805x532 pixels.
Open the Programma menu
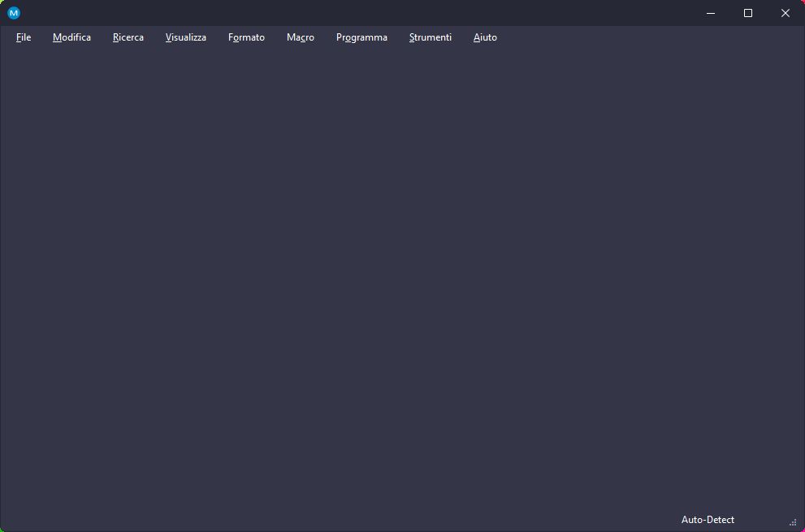coord(362,37)
